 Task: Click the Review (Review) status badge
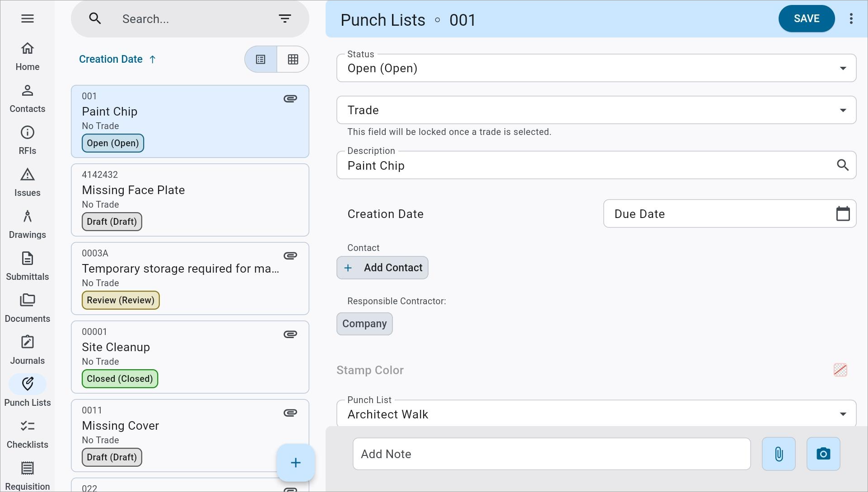click(x=121, y=300)
